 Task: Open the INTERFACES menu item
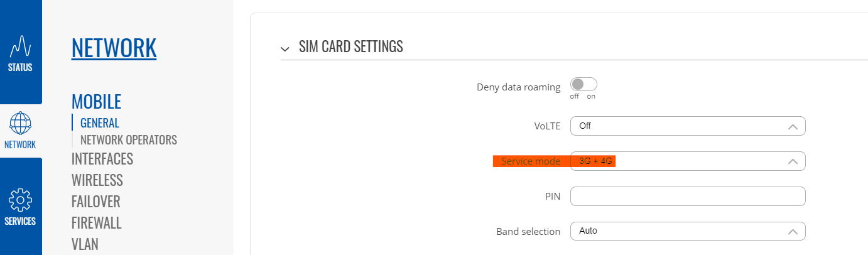(102, 159)
